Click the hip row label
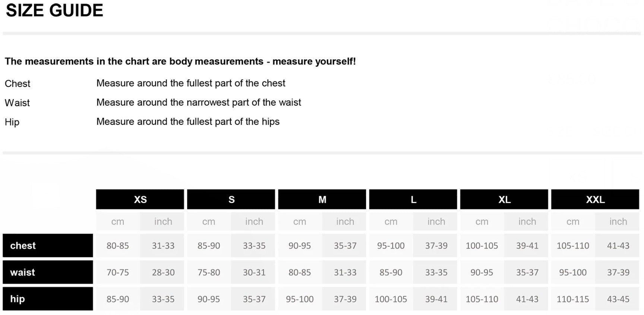 click(48, 299)
